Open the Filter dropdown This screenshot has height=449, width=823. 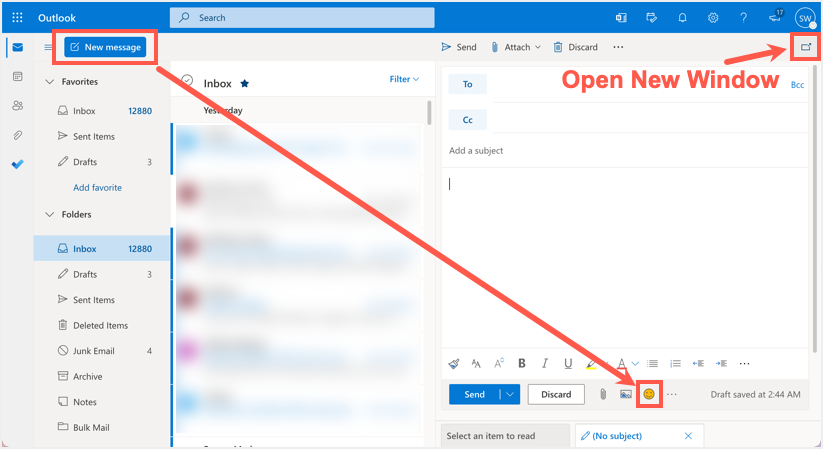click(x=404, y=79)
